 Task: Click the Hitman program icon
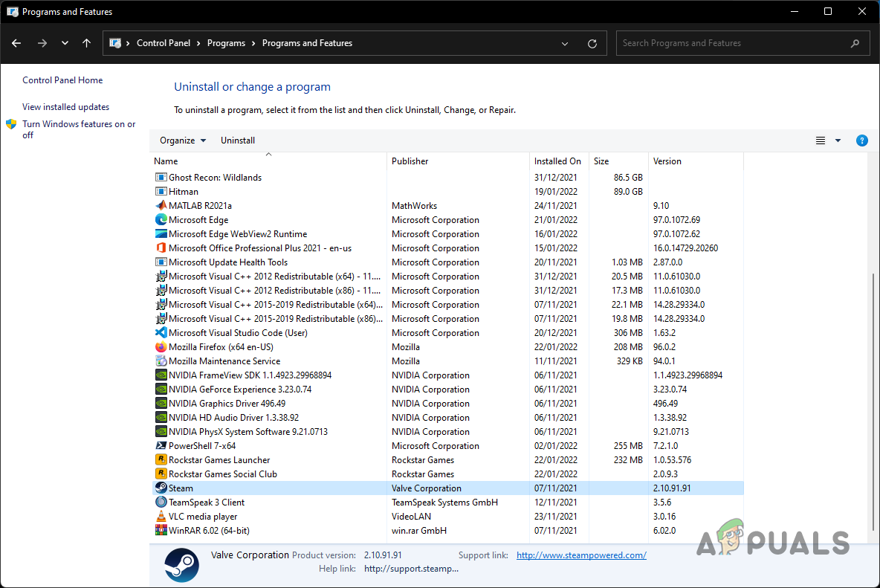161,191
